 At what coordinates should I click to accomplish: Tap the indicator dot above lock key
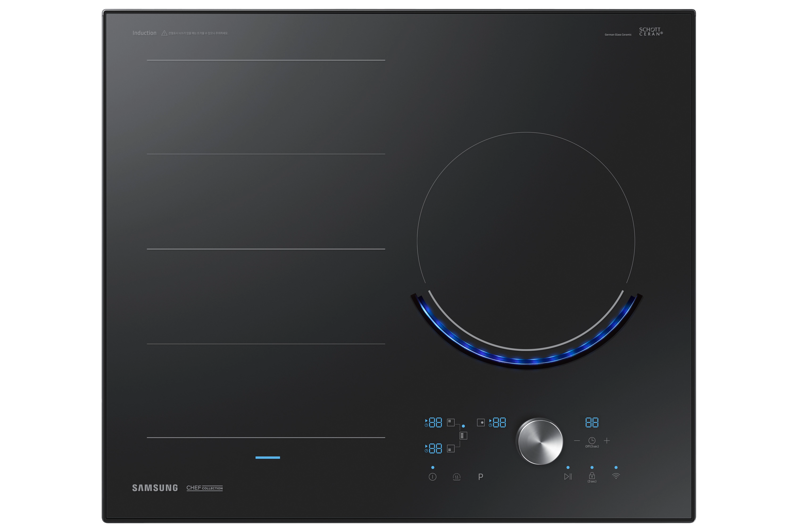pyautogui.click(x=592, y=468)
